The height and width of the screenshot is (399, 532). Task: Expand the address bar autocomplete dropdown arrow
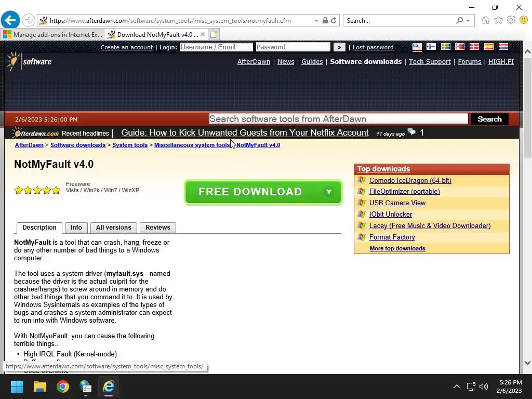pyautogui.click(x=316, y=21)
